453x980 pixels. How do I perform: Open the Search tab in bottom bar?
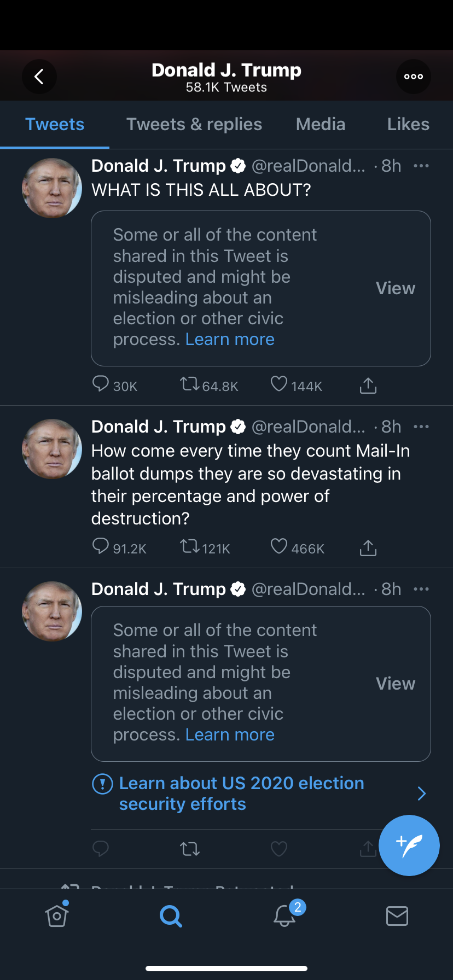point(171,915)
